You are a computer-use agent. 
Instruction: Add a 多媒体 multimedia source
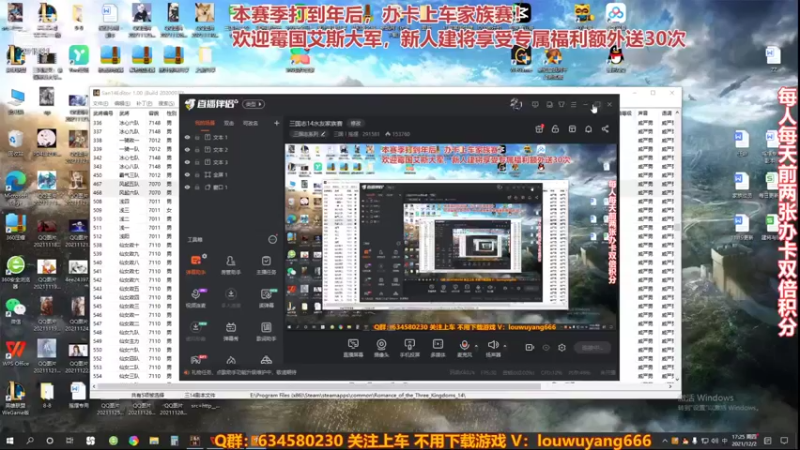coord(438,348)
